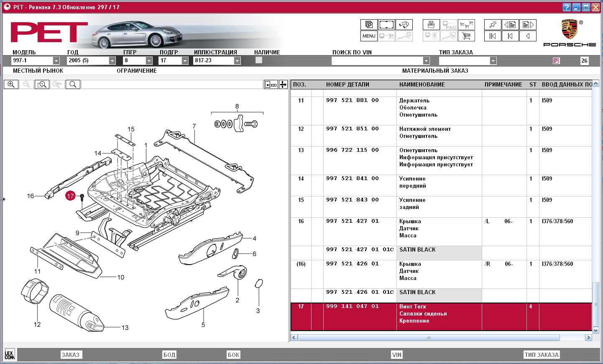Screen dimensions: 603x364
Task: Expand the ТИП ЗАКАЗА dropdown
Action: [493, 61]
